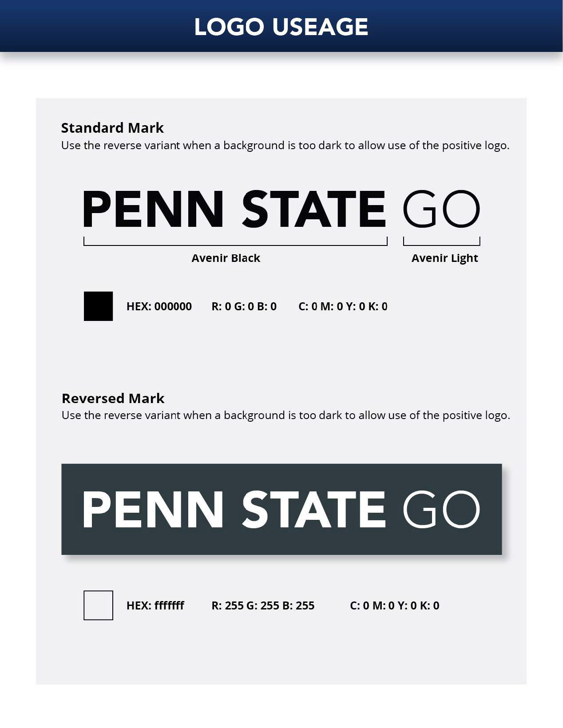This screenshot has height=728, width=563.
Task: Pick the white color swatch
Action: pos(98,605)
